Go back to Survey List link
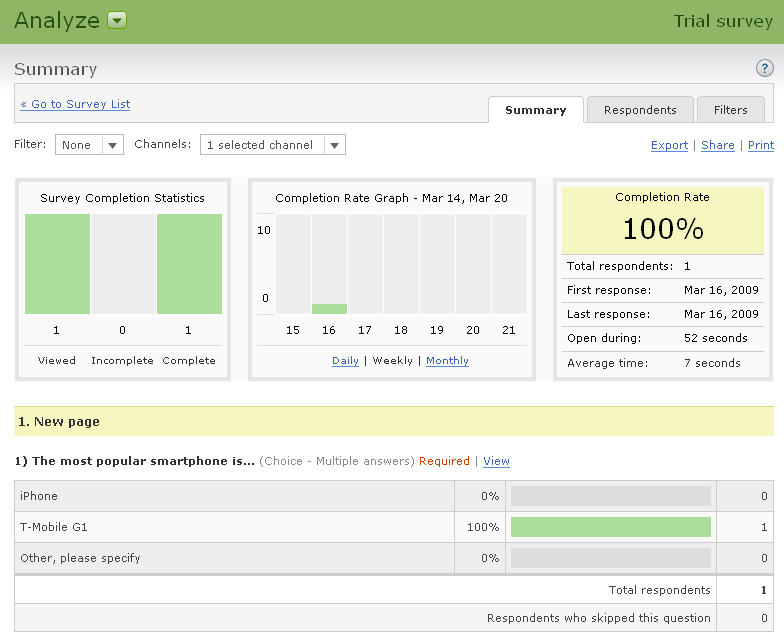The height and width of the screenshot is (635, 784). tap(75, 104)
